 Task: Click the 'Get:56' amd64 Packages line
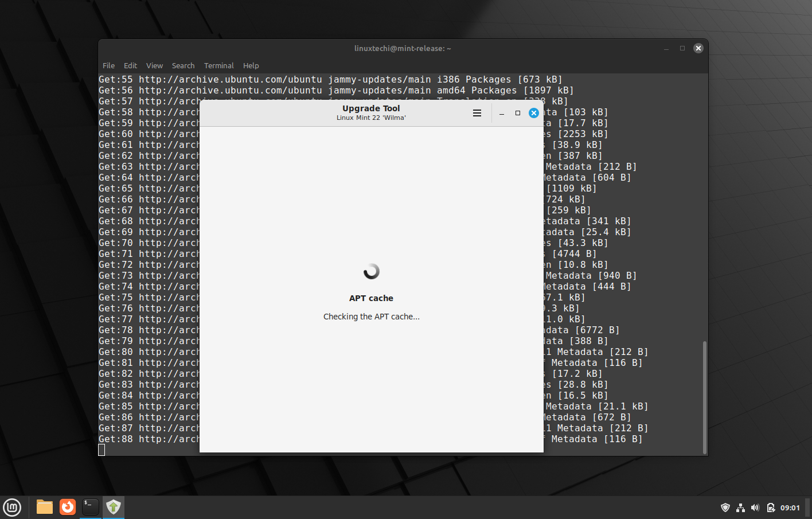336,90
